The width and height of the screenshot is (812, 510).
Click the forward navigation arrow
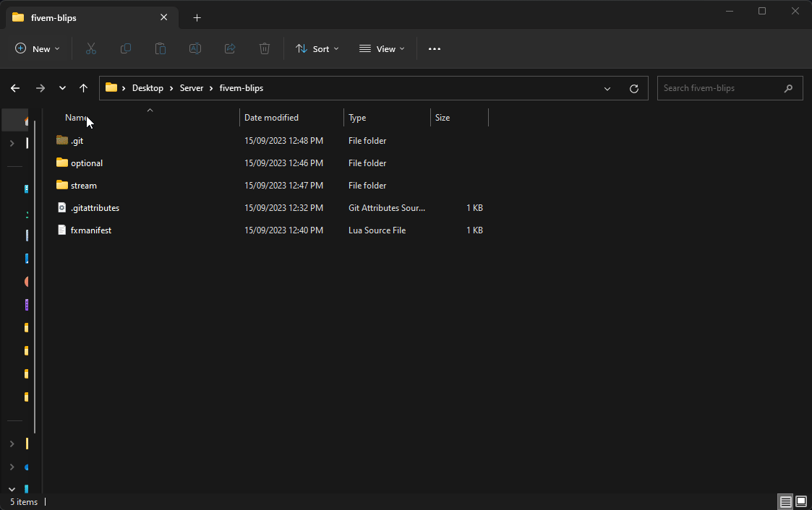[x=40, y=87]
